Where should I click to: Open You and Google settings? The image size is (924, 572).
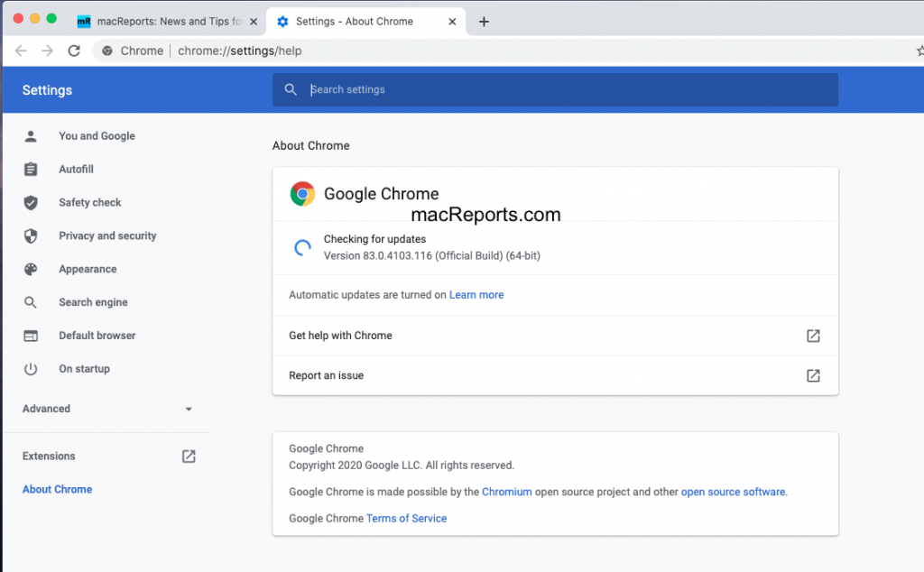[x=97, y=136]
